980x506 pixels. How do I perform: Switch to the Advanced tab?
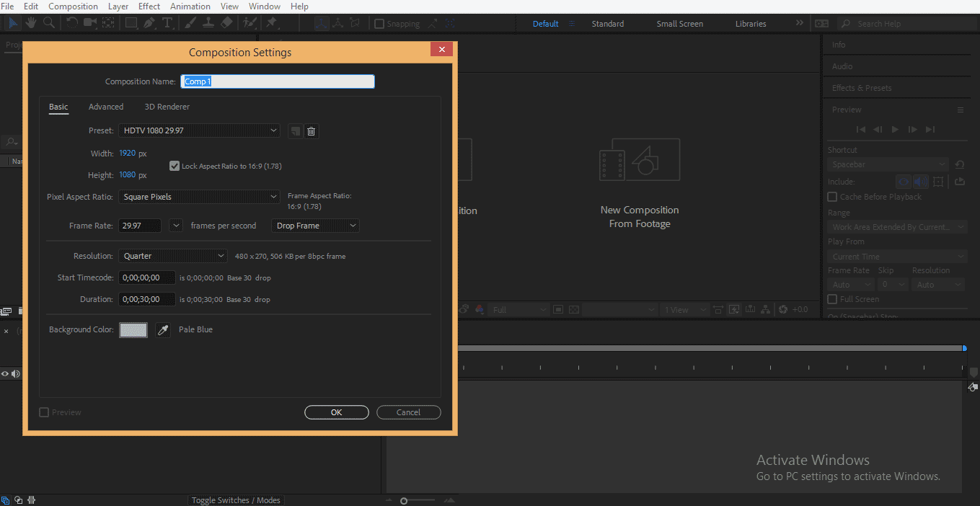(106, 107)
